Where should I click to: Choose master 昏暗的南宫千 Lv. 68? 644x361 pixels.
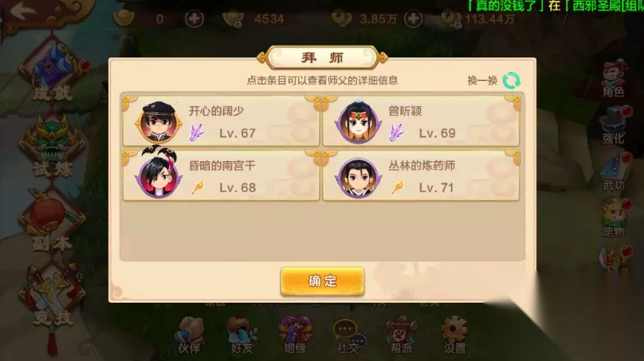point(221,176)
